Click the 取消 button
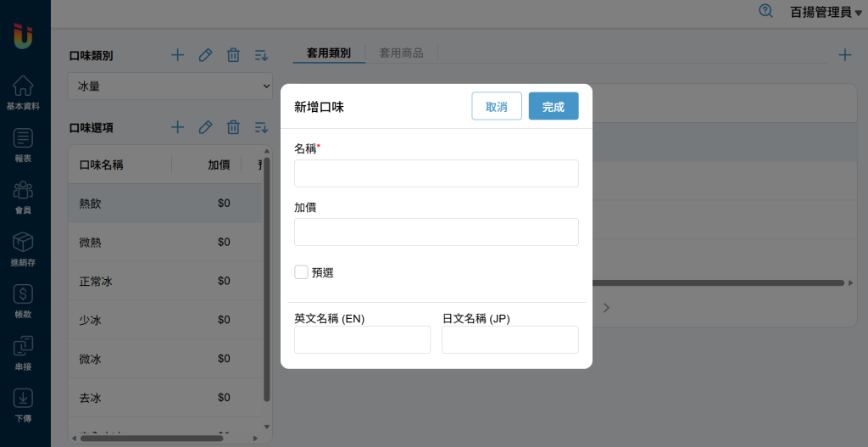The image size is (868, 447). [497, 106]
